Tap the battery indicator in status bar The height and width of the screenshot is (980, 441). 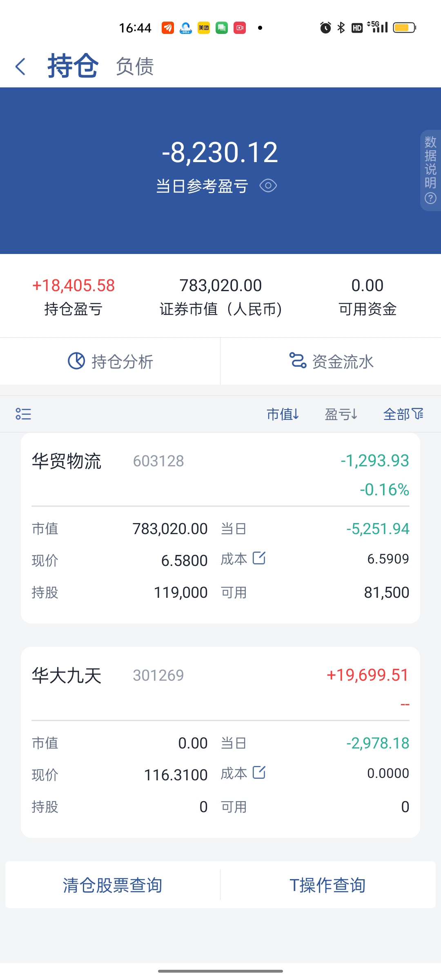point(404,28)
